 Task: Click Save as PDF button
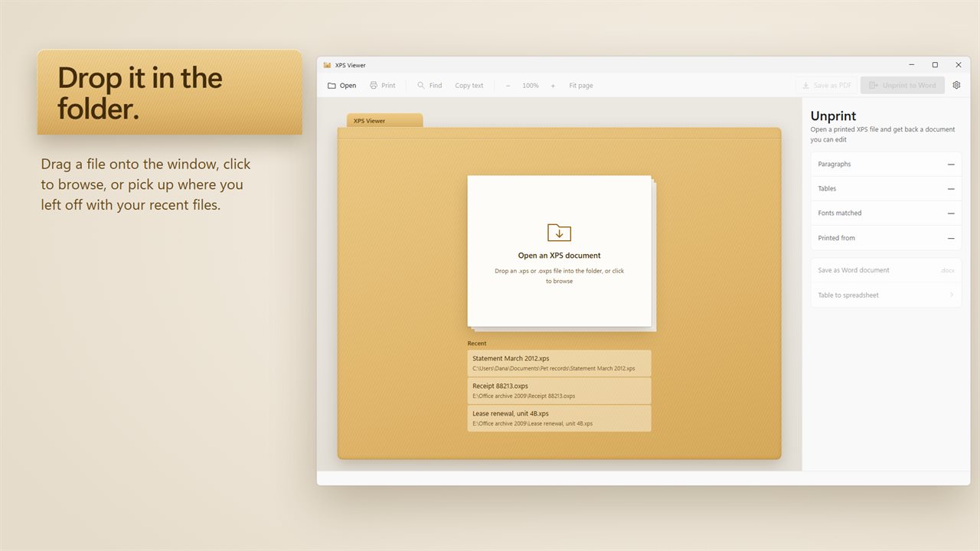pos(826,86)
